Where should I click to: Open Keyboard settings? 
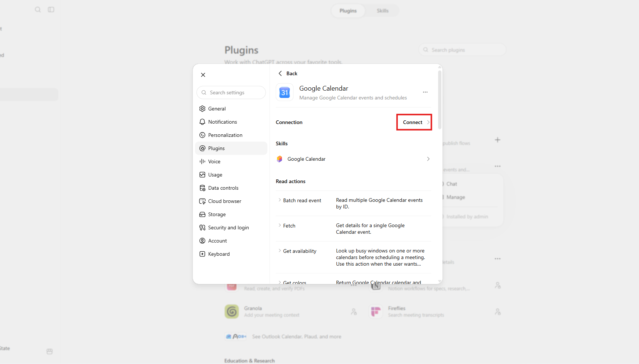point(231,254)
